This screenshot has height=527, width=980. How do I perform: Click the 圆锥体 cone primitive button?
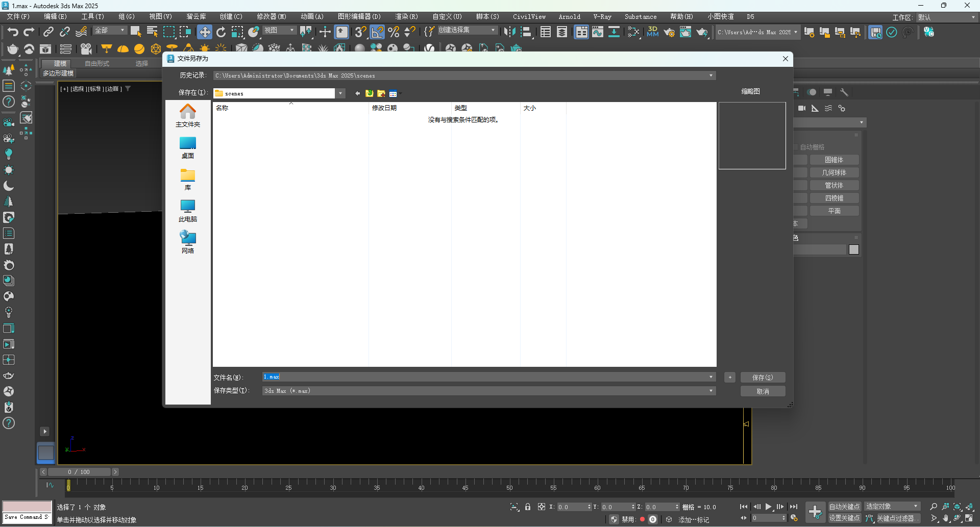834,160
